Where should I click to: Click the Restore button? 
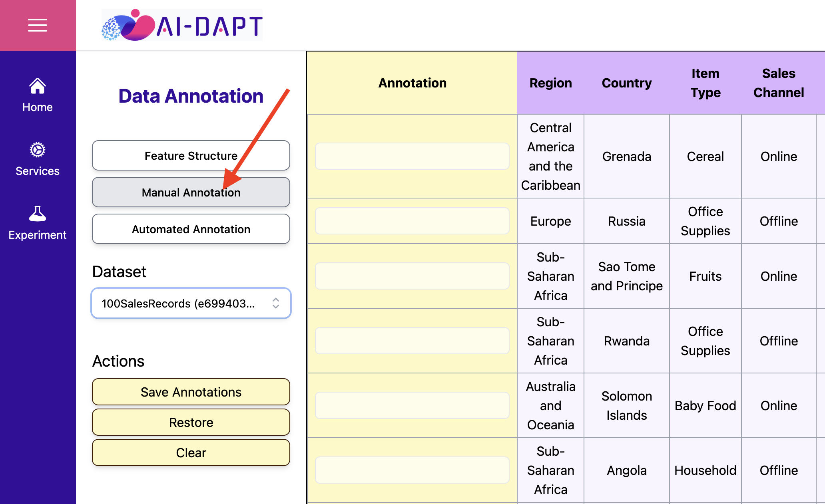point(191,422)
